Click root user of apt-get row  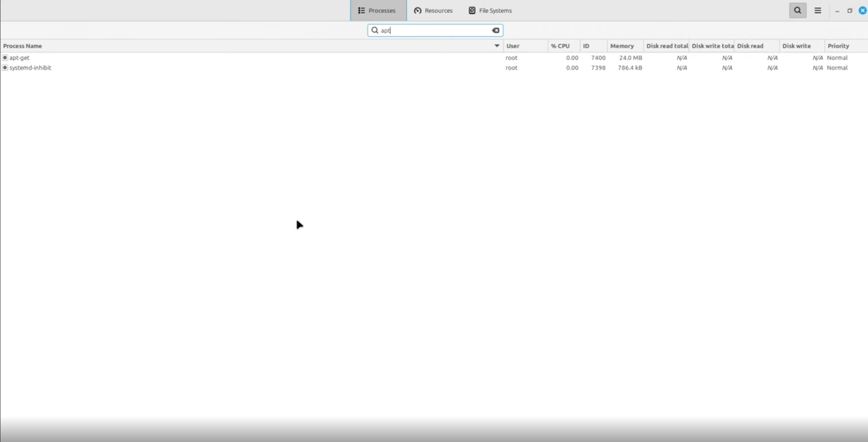511,58
